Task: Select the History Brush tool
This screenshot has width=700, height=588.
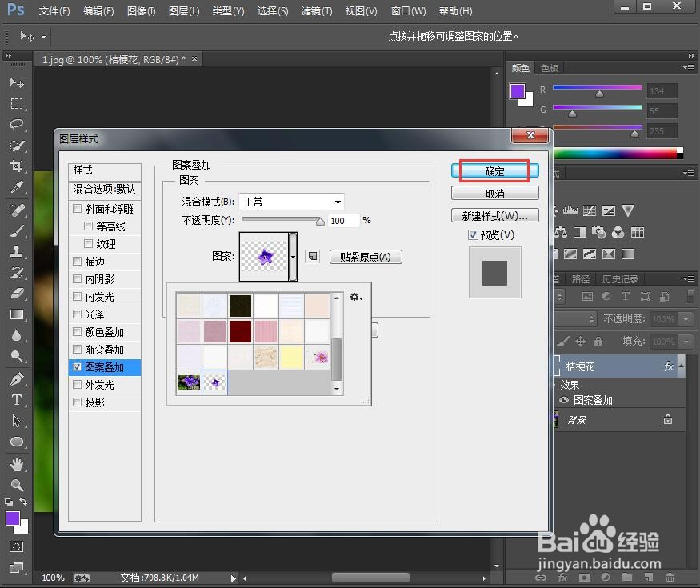Action: 17,272
